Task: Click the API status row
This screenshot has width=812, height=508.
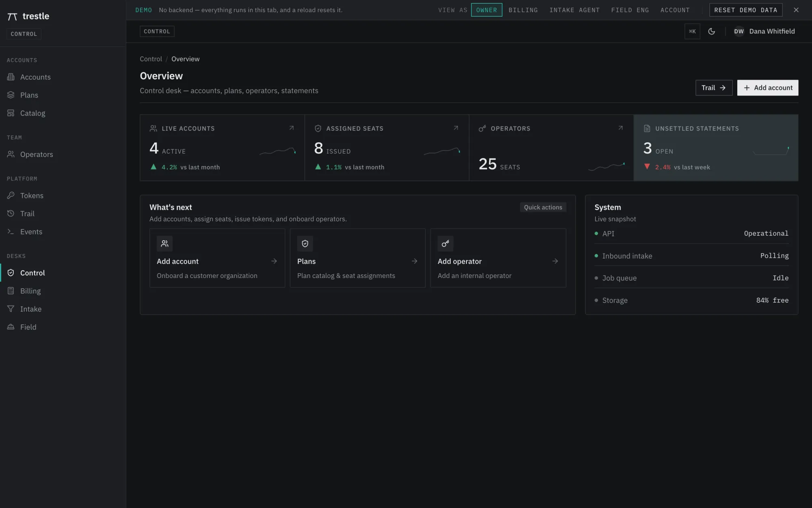Action: click(x=691, y=233)
